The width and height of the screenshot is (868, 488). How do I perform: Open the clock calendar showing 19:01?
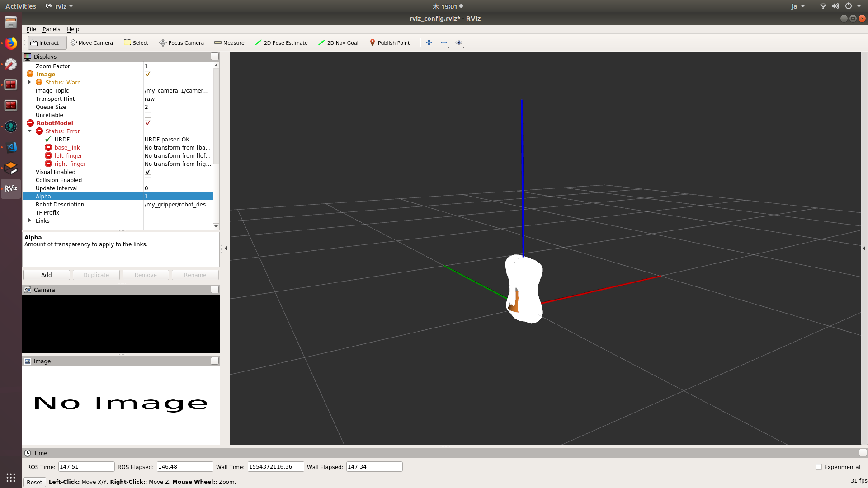point(448,6)
